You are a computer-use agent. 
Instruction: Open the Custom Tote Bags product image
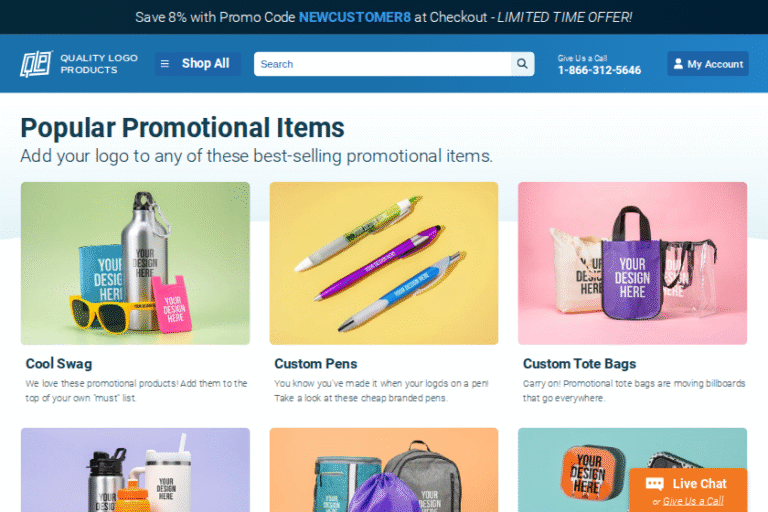(632, 263)
